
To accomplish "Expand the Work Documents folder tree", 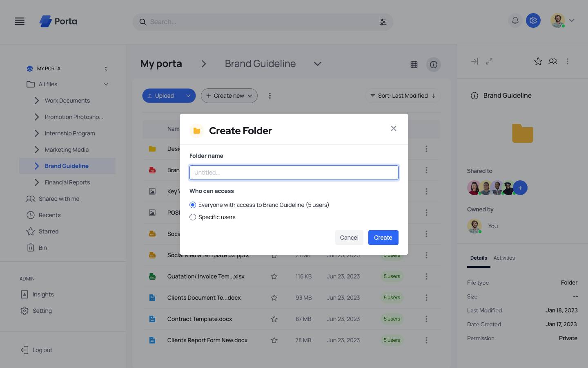I will pos(37,101).
